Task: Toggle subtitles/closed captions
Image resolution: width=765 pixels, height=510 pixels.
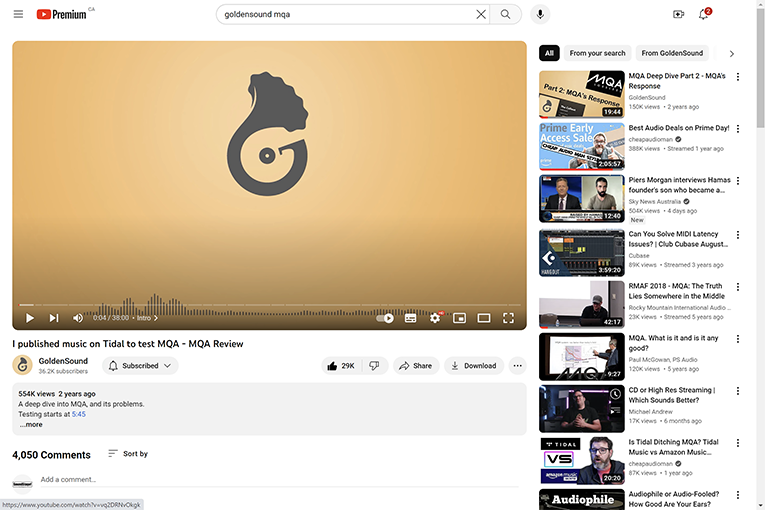Action: 410,318
